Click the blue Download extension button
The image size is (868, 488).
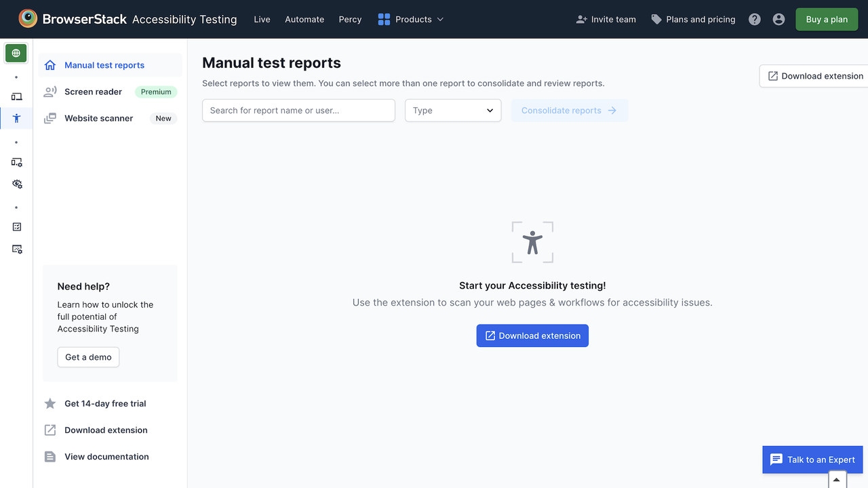pyautogui.click(x=532, y=335)
